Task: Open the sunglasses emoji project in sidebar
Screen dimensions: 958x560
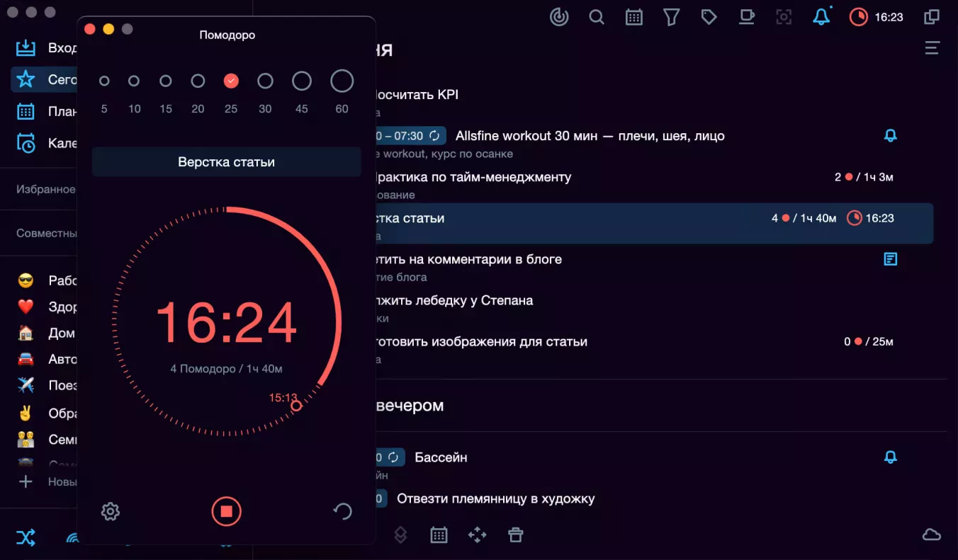Action: [x=46, y=280]
